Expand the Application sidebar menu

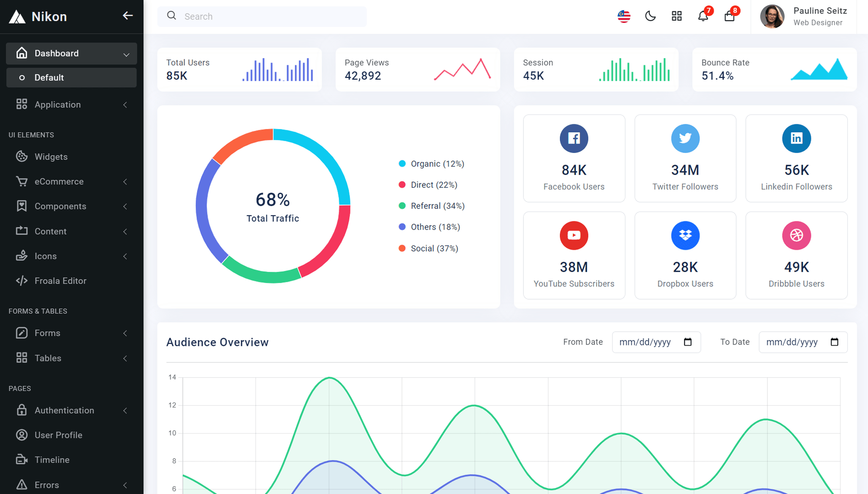tap(71, 105)
